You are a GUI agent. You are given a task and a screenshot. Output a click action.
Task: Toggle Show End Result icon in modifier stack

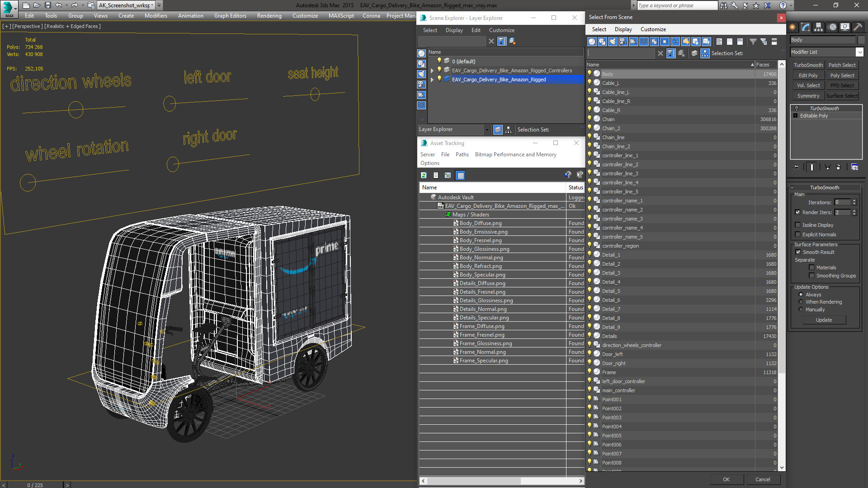pos(812,167)
